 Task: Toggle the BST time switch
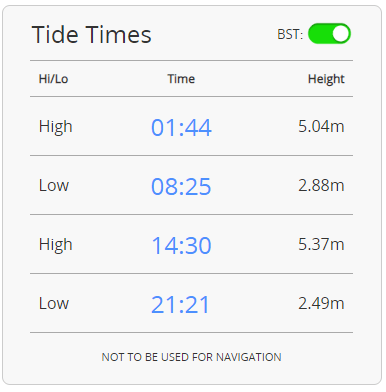click(x=329, y=34)
